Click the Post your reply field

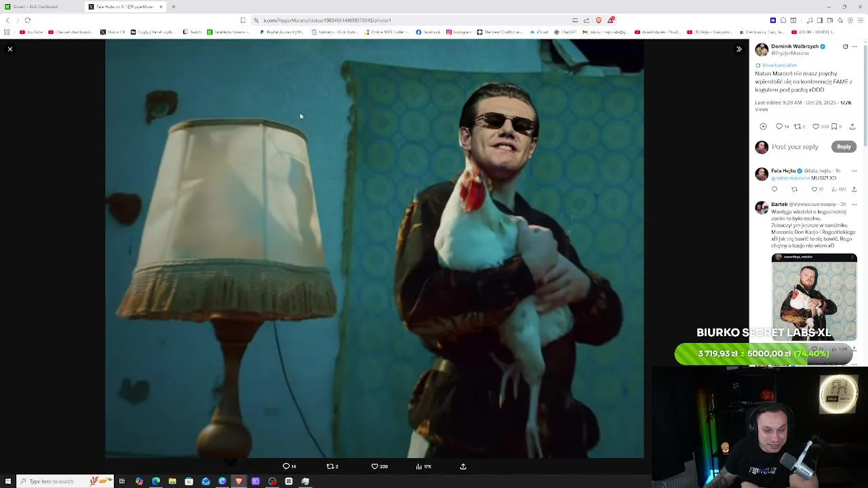pyautogui.click(x=795, y=146)
